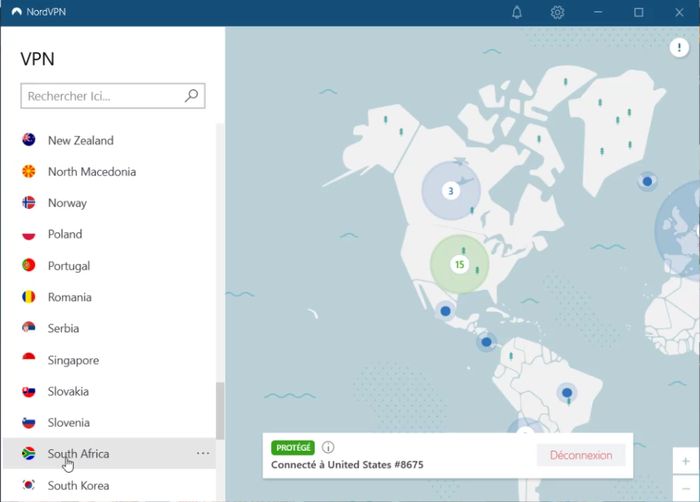Screen dimensions: 700x502
Task: Connect to South Africa from the list
Action: pyautogui.click(x=109, y=453)
